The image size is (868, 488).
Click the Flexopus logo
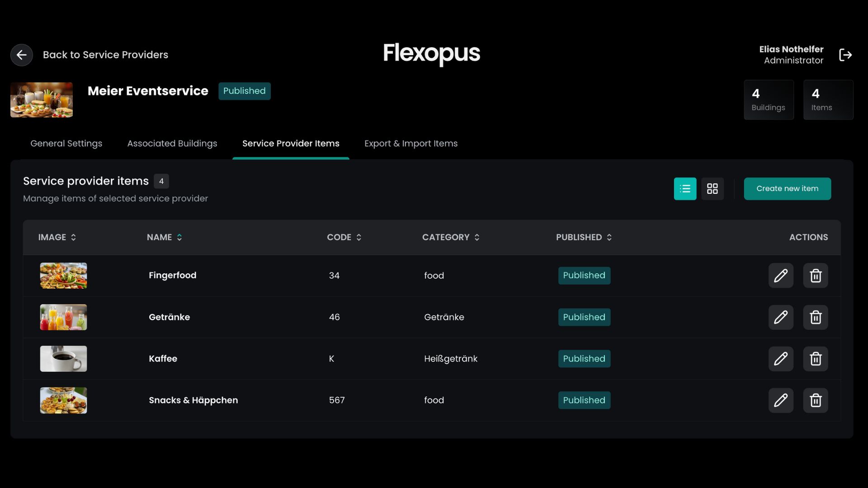pyautogui.click(x=432, y=54)
